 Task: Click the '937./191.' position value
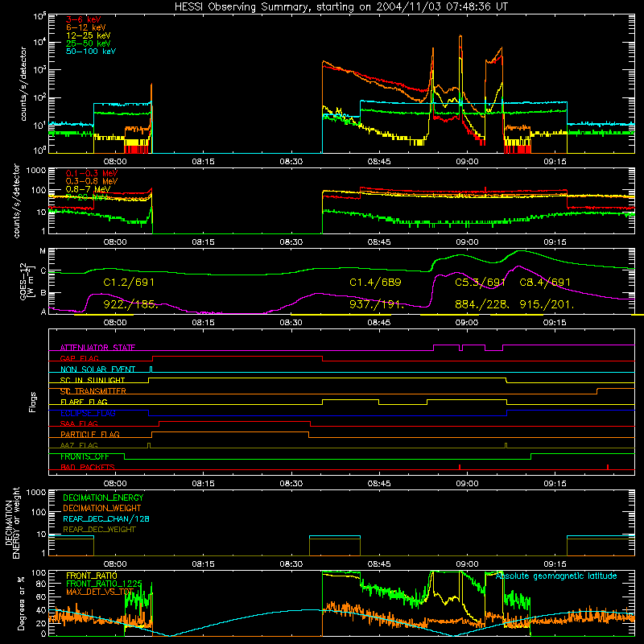pos(377,304)
